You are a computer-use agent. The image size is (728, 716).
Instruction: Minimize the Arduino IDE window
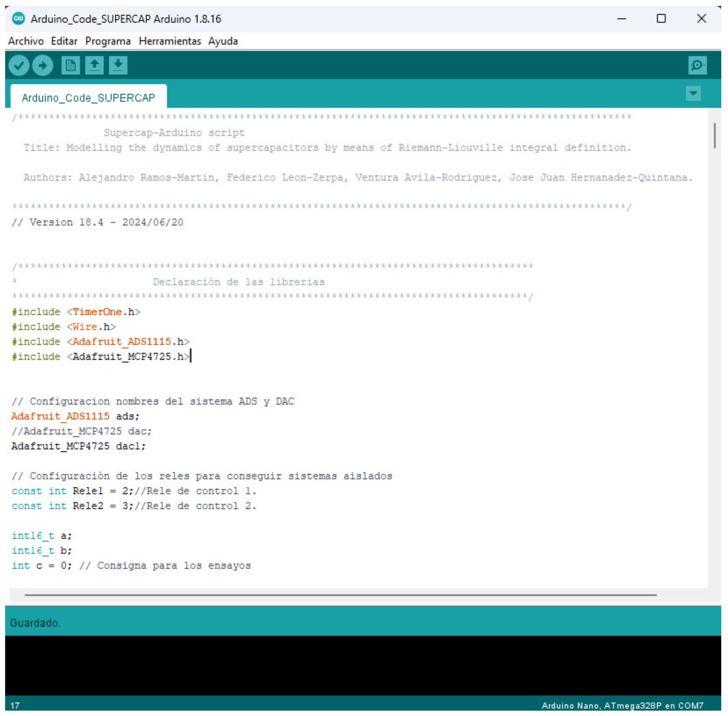coord(622,18)
